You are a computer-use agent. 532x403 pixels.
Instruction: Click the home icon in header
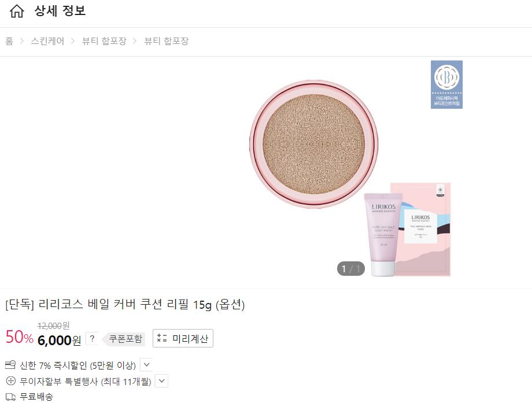[x=17, y=11]
